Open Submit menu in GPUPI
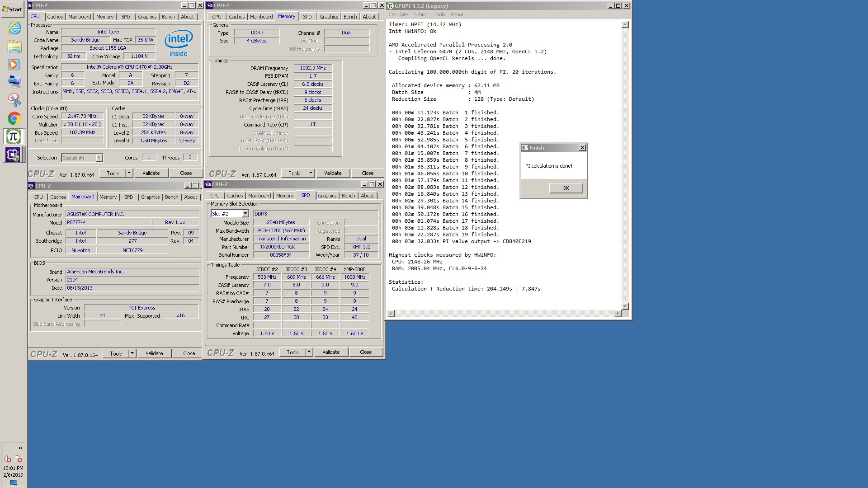This screenshot has height=488, width=868. pyautogui.click(x=420, y=14)
